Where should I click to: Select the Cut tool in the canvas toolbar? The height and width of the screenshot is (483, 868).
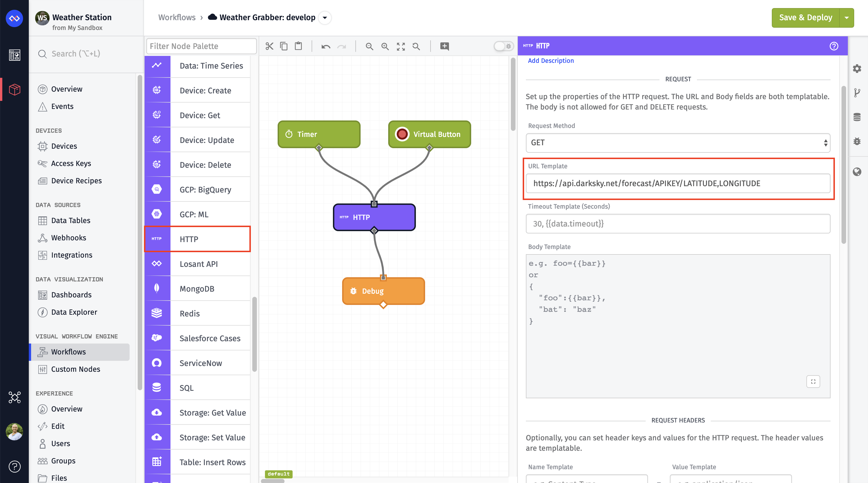coord(269,46)
